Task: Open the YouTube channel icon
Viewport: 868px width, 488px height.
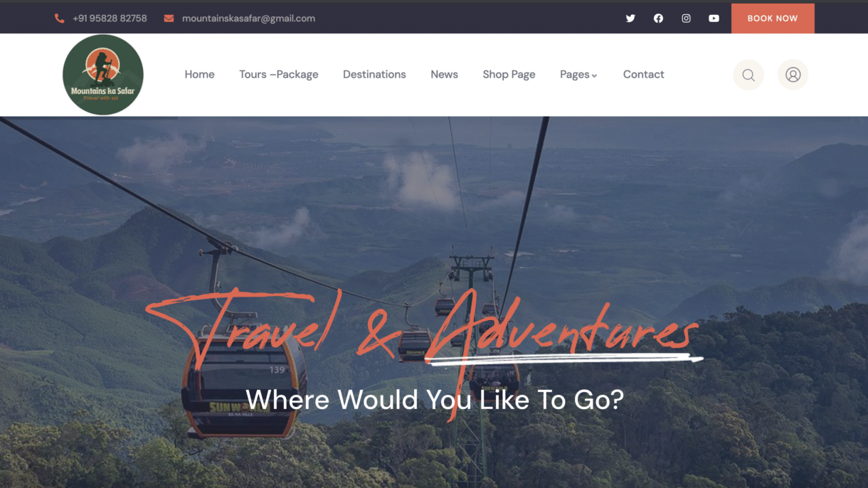Action: pos(714,18)
